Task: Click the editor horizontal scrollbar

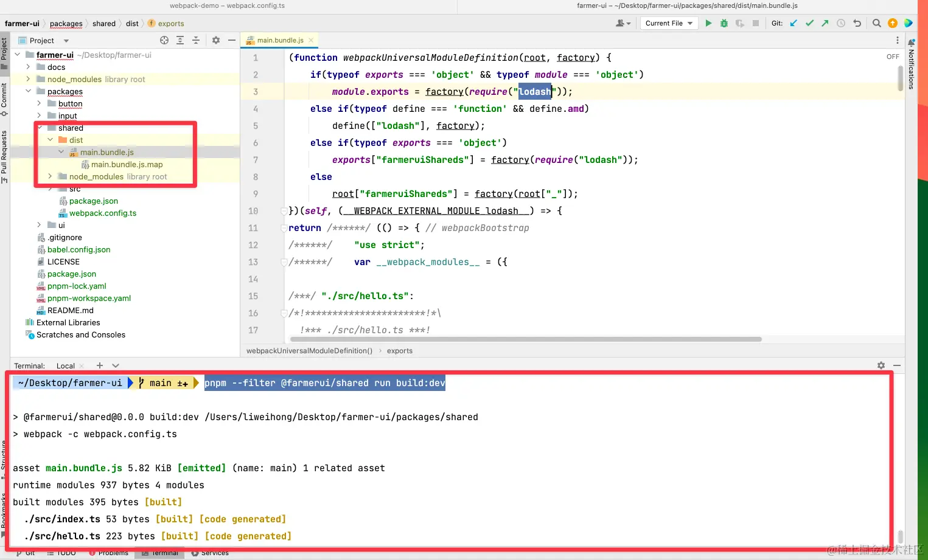Action: [x=526, y=339]
